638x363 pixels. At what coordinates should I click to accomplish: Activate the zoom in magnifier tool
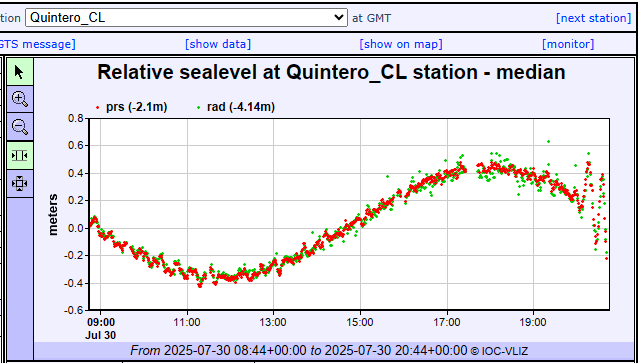(x=20, y=99)
